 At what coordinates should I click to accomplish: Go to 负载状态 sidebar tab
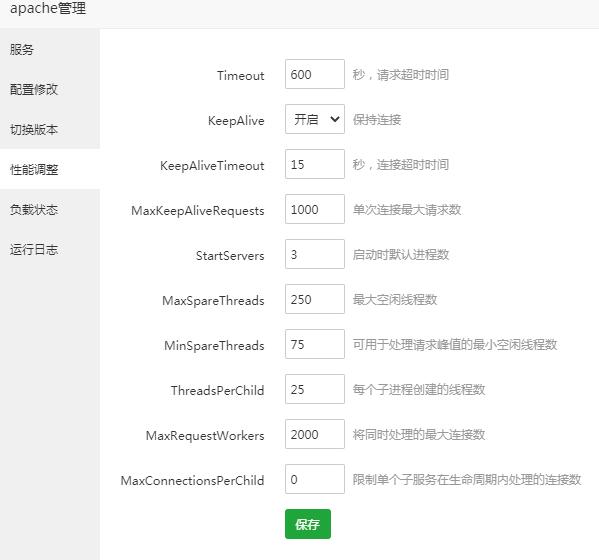(50, 209)
